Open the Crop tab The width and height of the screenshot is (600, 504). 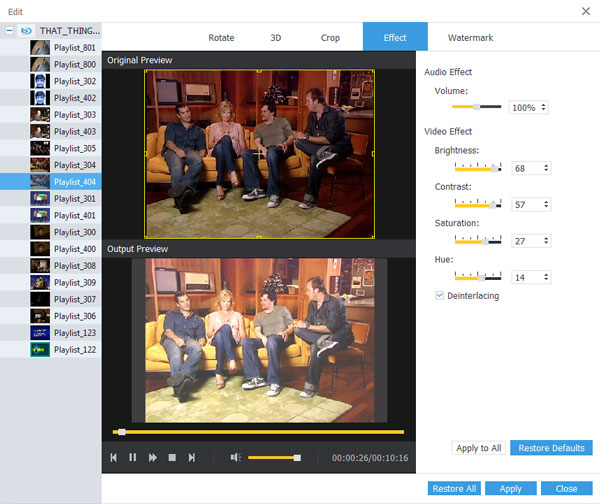pos(330,38)
